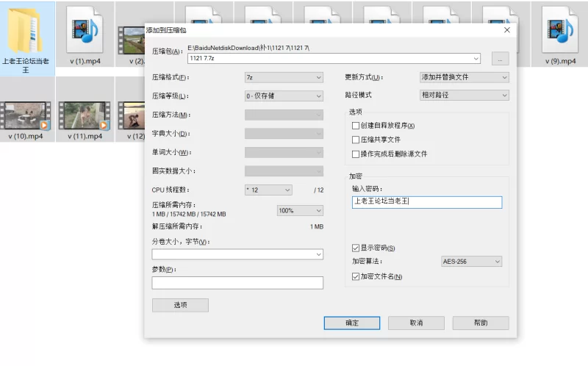
Task: Click the 输入密码 text field
Action: coord(426,202)
